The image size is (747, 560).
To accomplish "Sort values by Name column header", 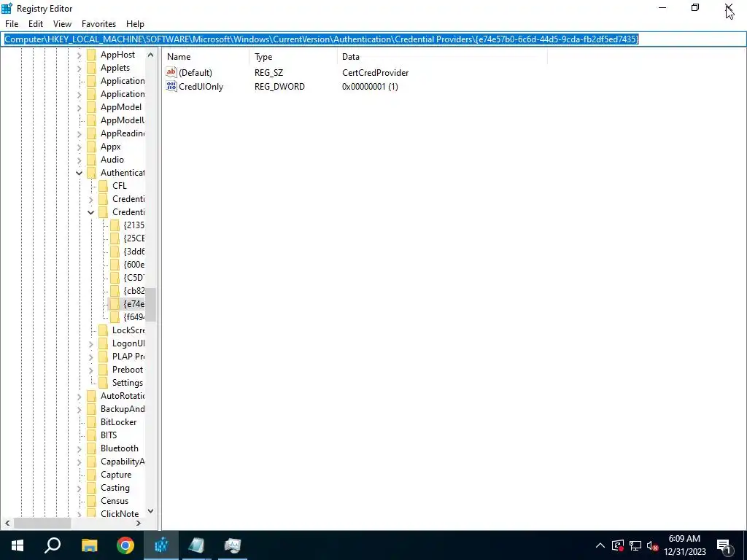I will coord(205,57).
